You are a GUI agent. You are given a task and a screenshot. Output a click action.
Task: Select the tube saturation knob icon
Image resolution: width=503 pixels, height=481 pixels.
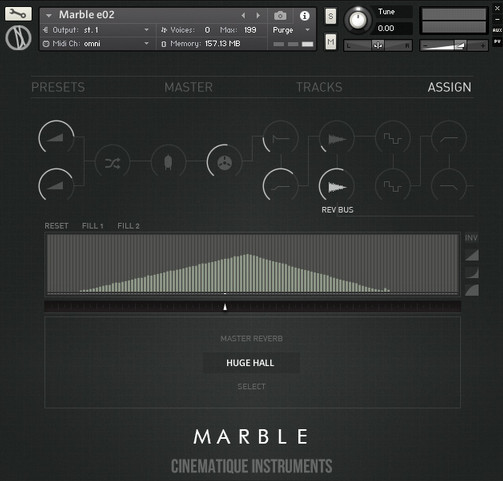tap(168, 163)
